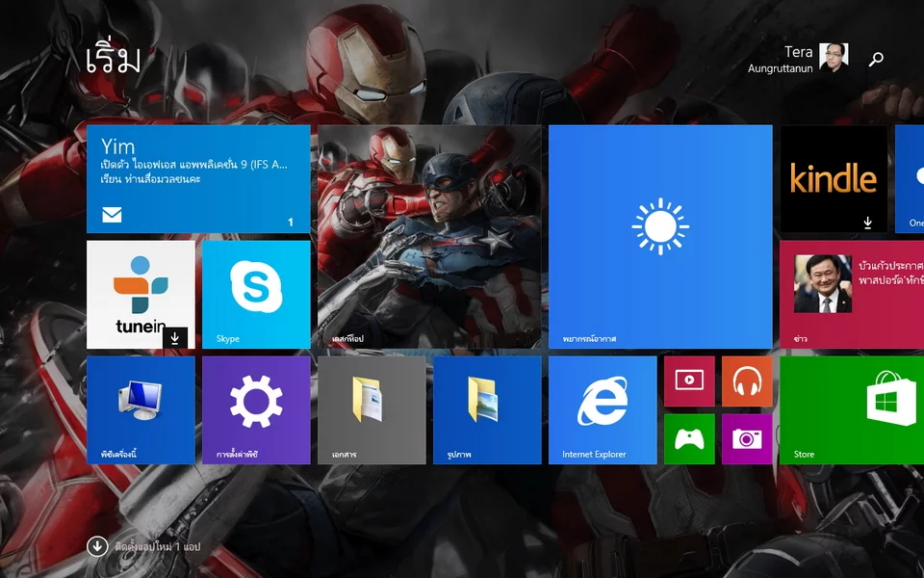This screenshot has width=924, height=578.
Task: Click the "Store" tile label
Action: pyautogui.click(x=804, y=454)
